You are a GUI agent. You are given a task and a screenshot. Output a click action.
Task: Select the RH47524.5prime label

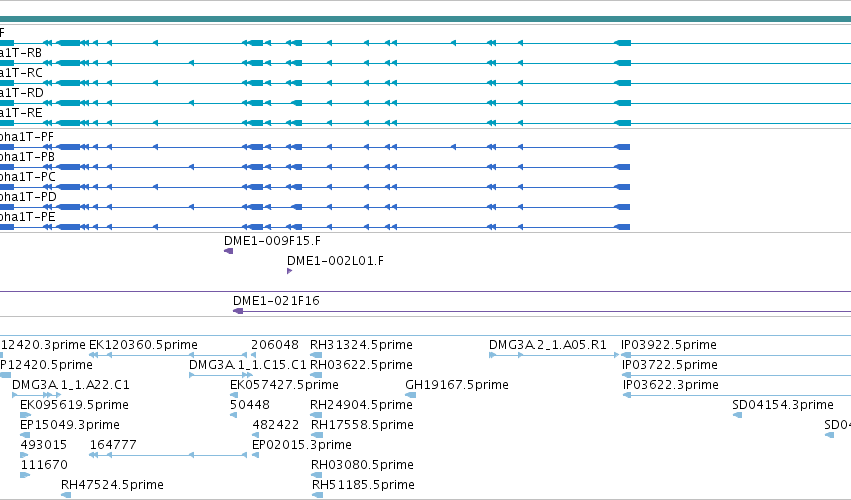pos(112,485)
